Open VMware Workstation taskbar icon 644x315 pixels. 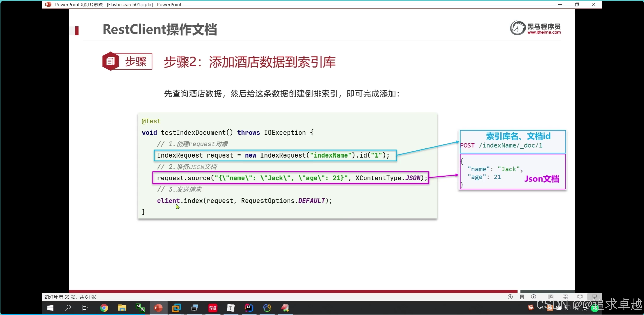(x=176, y=308)
